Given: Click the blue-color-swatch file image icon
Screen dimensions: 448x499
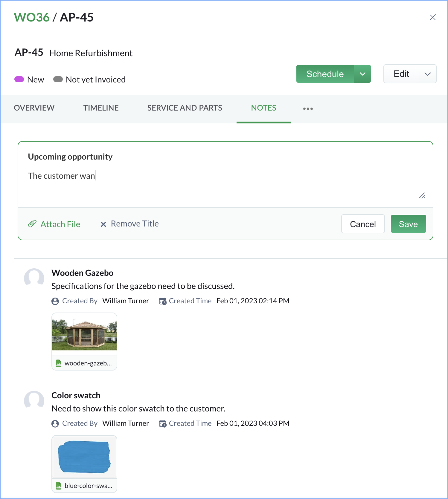Looking at the screenshot, I should (59, 486).
